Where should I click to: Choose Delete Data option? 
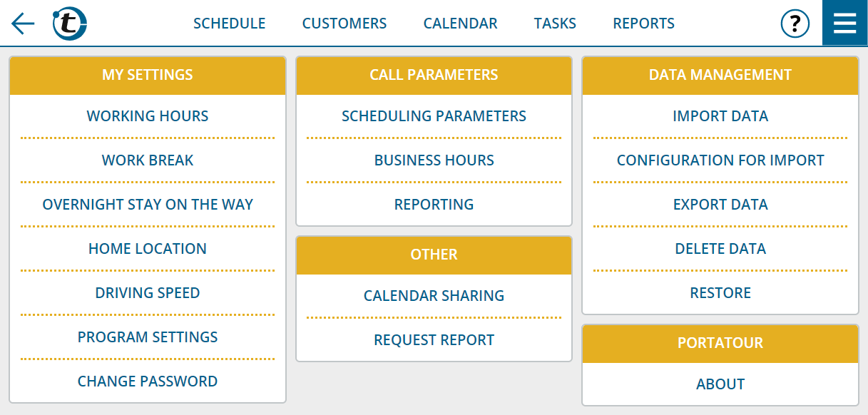[x=720, y=249]
